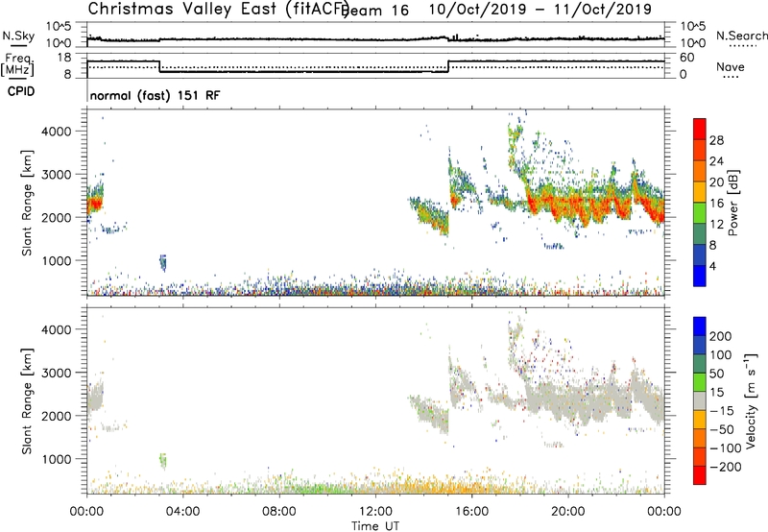Click the green echo near 03:00 at 1000 km in velocity panel
The image size is (768, 532).
tap(163, 461)
